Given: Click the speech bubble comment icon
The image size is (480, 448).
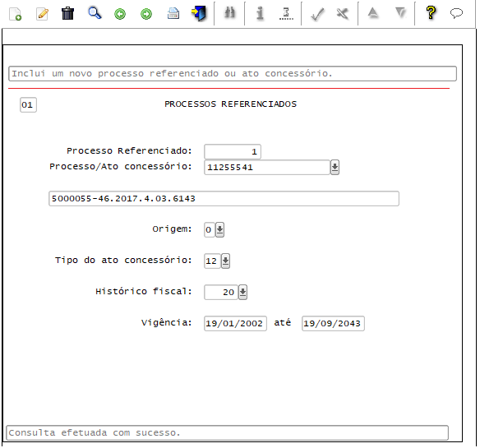Looking at the screenshot, I should 456,13.
